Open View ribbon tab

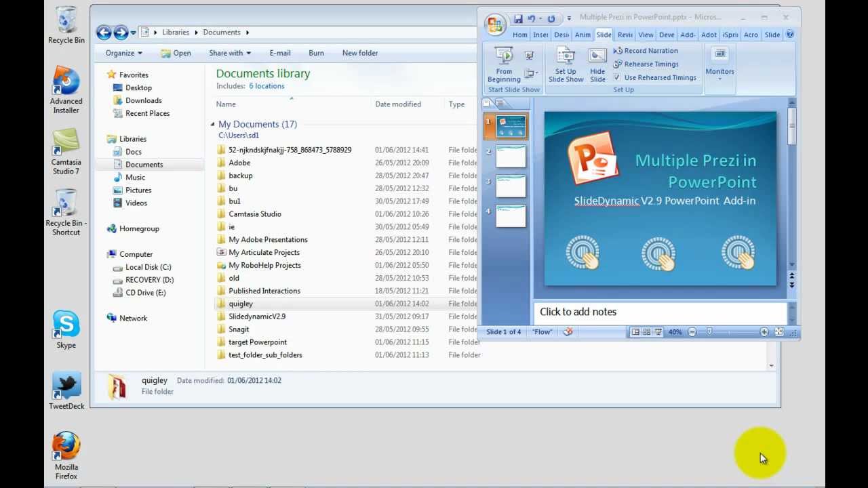(646, 35)
